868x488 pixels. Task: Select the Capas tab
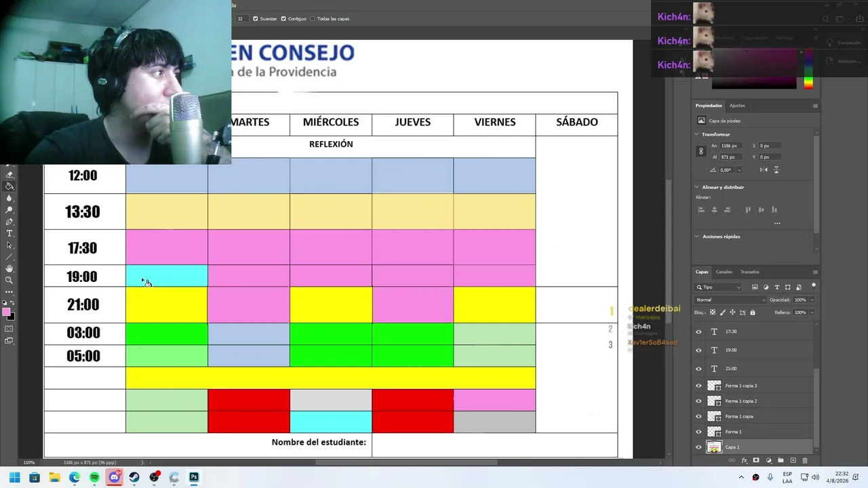coord(702,272)
